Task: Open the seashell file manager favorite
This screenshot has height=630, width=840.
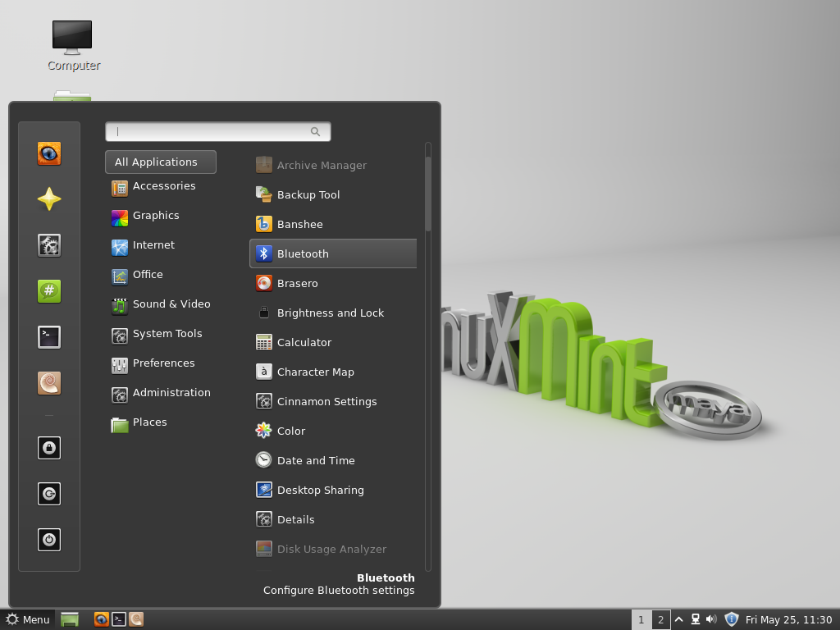Action: (48, 383)
